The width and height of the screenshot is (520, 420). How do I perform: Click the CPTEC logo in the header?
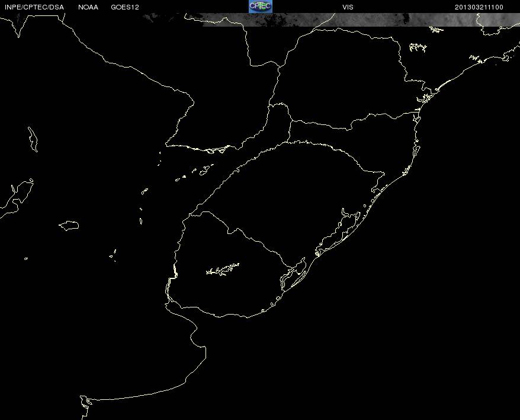(261, 7)
